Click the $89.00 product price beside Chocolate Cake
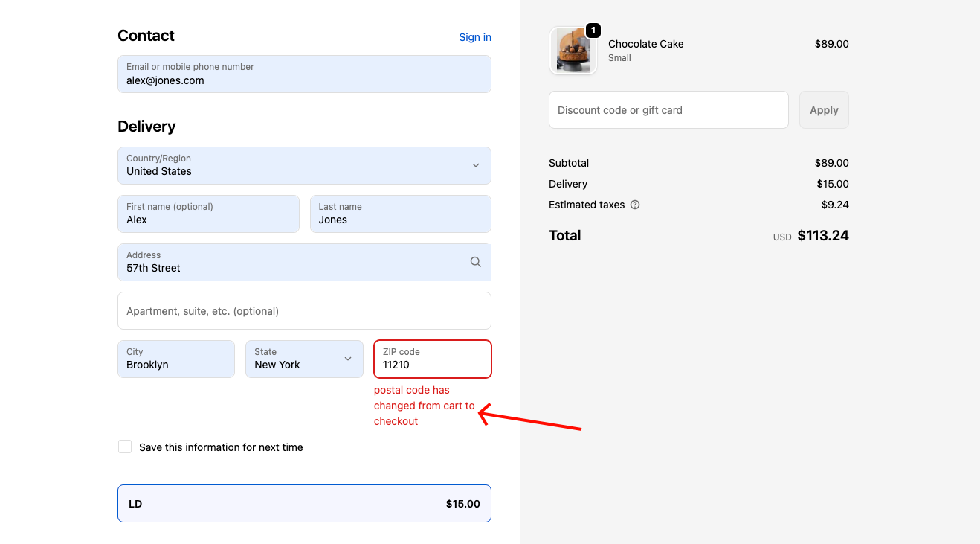 pyautogui.click(x=832, y=44)
